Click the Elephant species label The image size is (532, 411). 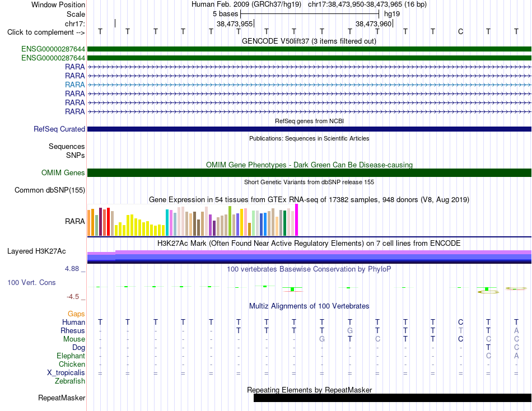click(71, 356)
